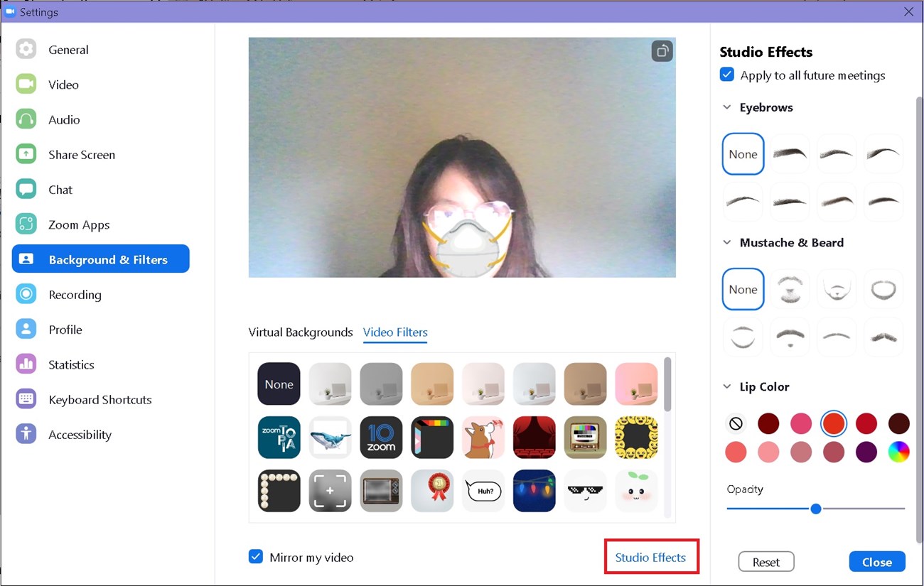Click the Studio Effects link
The image size is (924, 586).
pos(650,558)
